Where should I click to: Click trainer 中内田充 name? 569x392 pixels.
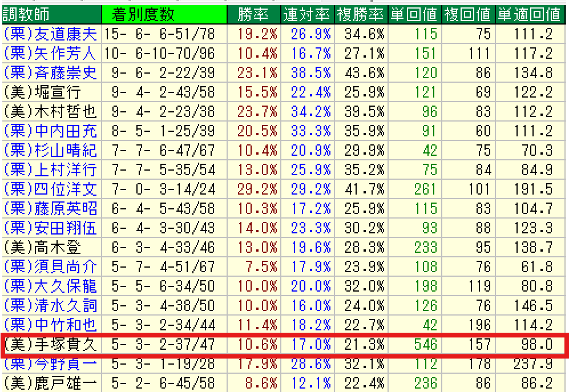pyautogui.click(x=50, y=131)
